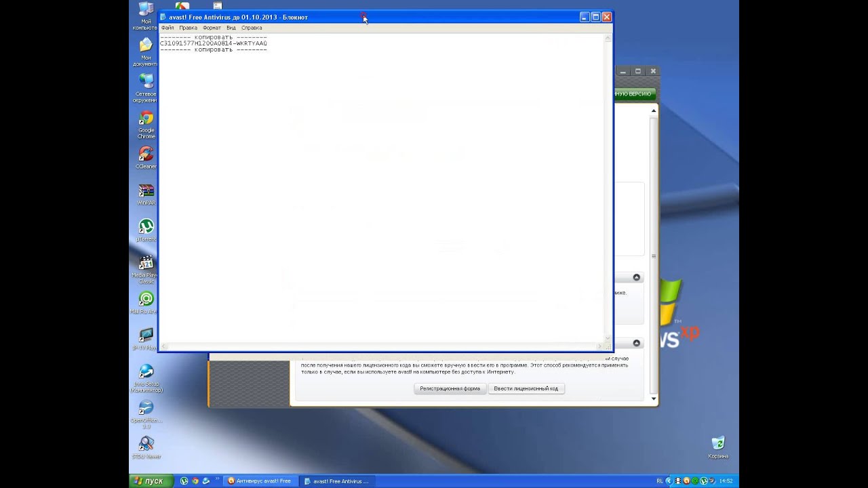Open the Правка menu in Notepad
868x488 pixels.
(x=188, y=28)
